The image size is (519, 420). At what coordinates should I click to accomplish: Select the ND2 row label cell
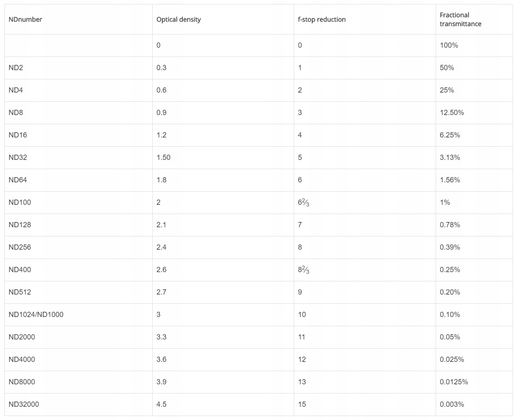point(16,68)
